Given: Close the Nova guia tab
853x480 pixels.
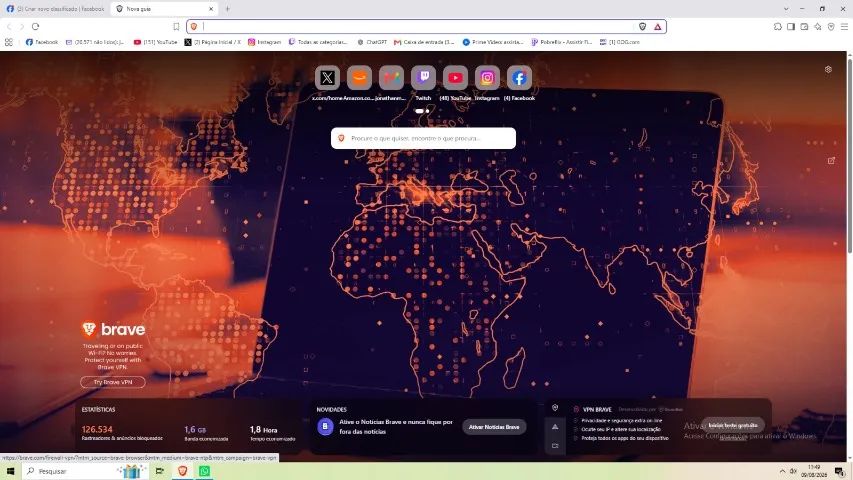Looking at the screenshot, I should (x=211, y=9).
